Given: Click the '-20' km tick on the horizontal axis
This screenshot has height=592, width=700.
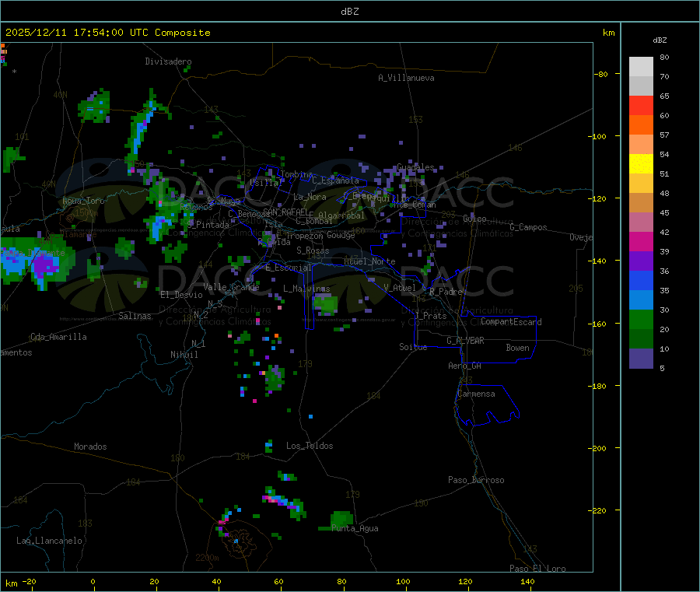Looking at the screenshot, I should 29,581.
